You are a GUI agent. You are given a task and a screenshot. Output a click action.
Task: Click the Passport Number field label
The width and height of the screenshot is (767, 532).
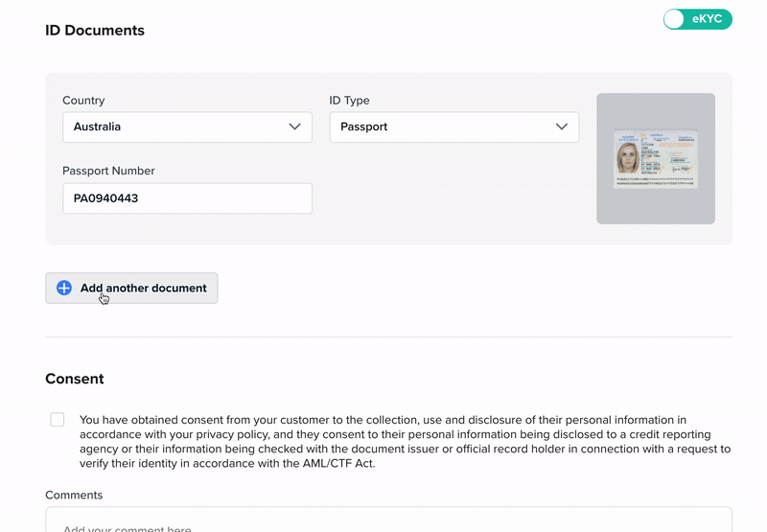point(108,171)
